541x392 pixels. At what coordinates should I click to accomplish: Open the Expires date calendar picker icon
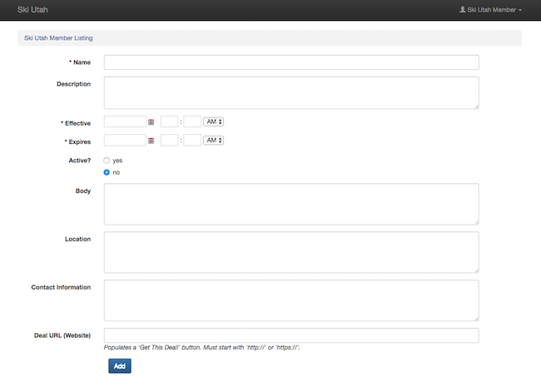pos(151,141)
